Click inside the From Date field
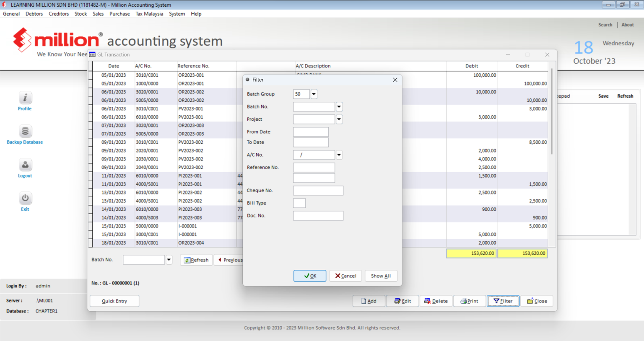644x341 pixels. [x=311, y=132]
